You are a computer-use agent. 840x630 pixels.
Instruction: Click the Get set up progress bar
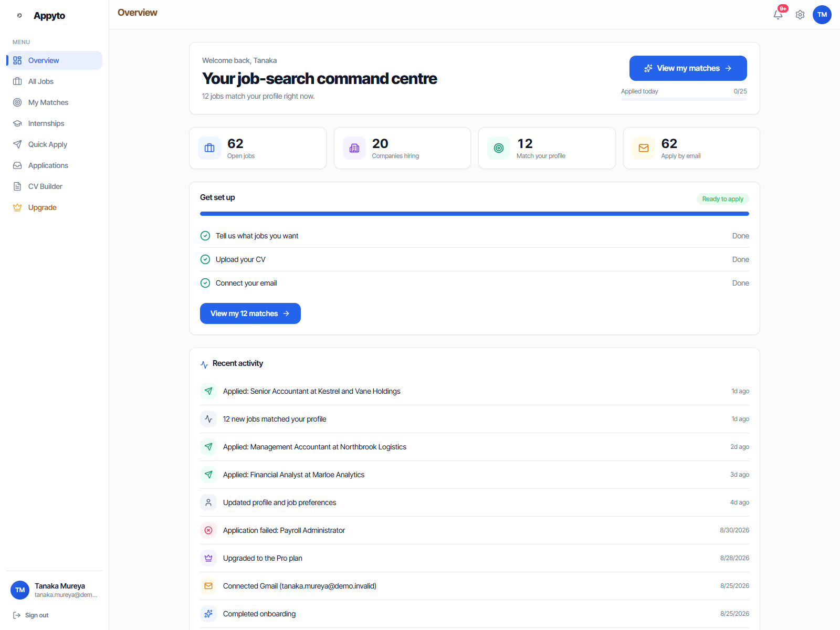pos(475,214)
